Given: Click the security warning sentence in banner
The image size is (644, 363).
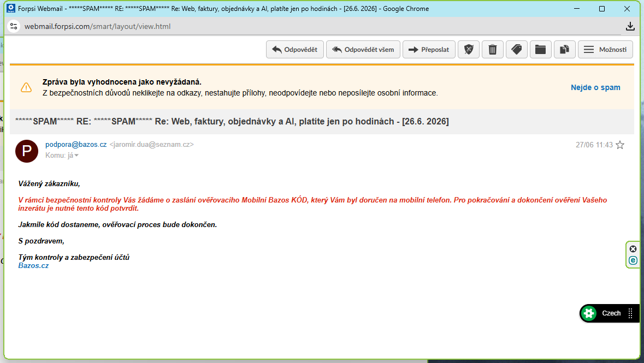Looking at the screenshot, I should [x=240, y=93].
